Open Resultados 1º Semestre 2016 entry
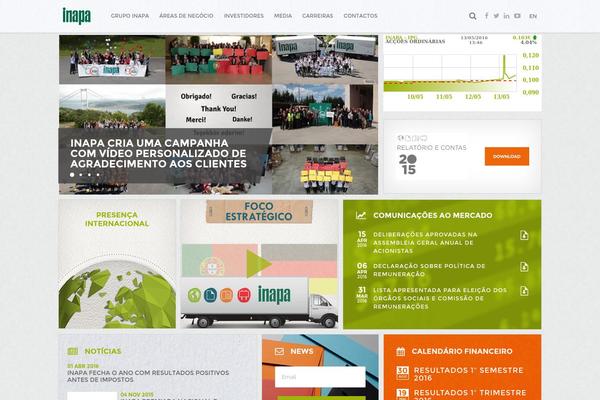Screen dimensions: 600x400 pyautogui.click(x=468, y=374)
